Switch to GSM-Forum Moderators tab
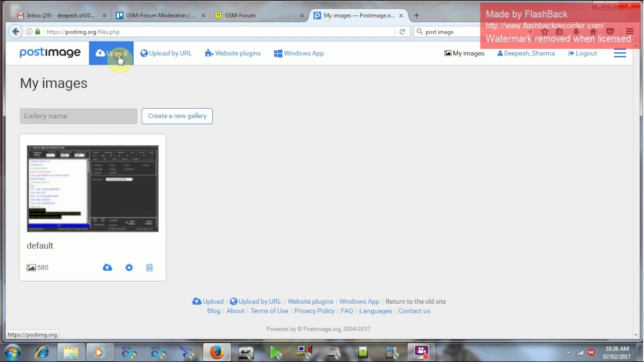644x362 pixels. (160, 16)
